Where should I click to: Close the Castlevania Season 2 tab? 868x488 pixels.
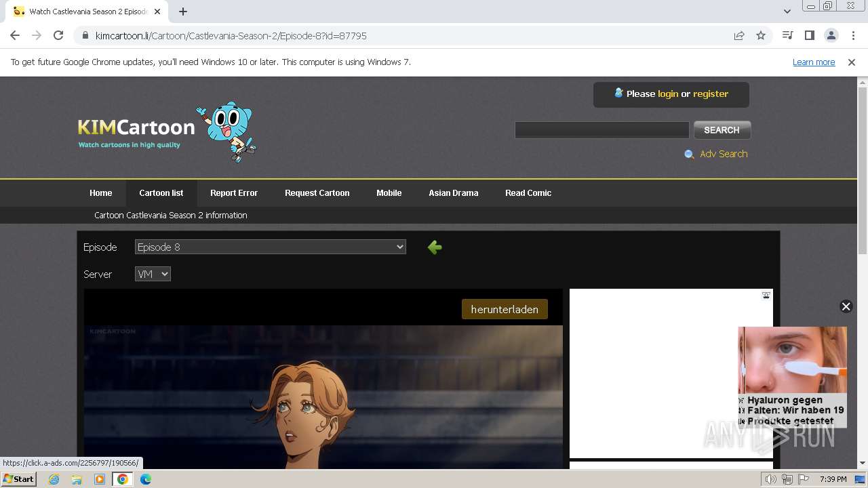pos(157,12)
